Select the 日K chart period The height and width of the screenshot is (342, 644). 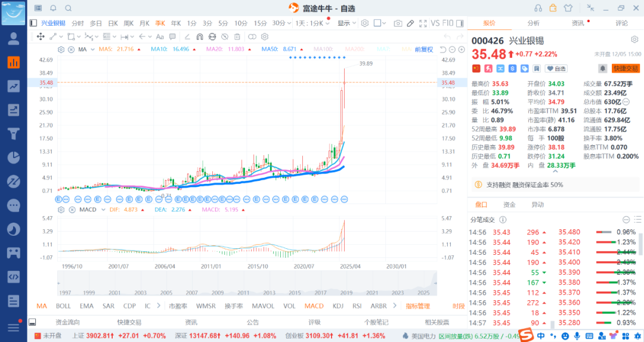(113, 23)
